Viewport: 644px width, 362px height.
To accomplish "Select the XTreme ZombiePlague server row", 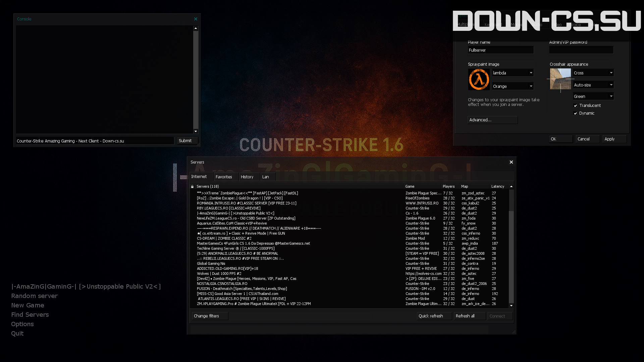I will 349,193.
